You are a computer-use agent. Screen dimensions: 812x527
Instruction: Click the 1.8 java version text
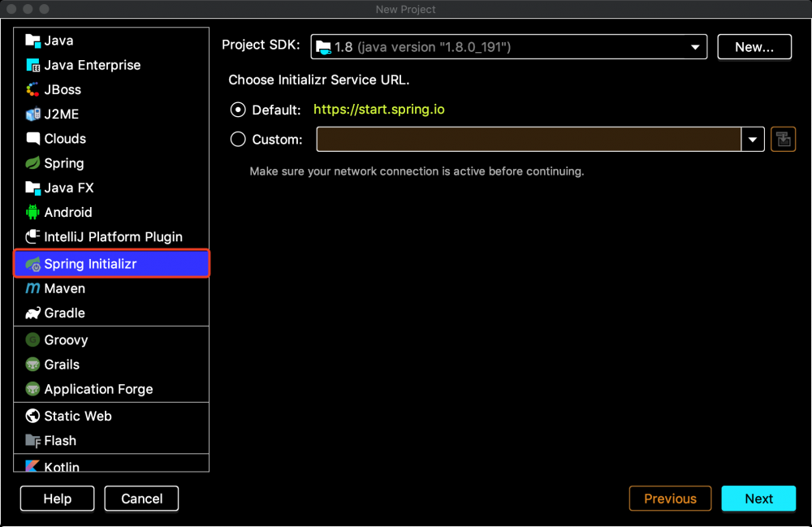pyautogui.click(x=422, y=47)
